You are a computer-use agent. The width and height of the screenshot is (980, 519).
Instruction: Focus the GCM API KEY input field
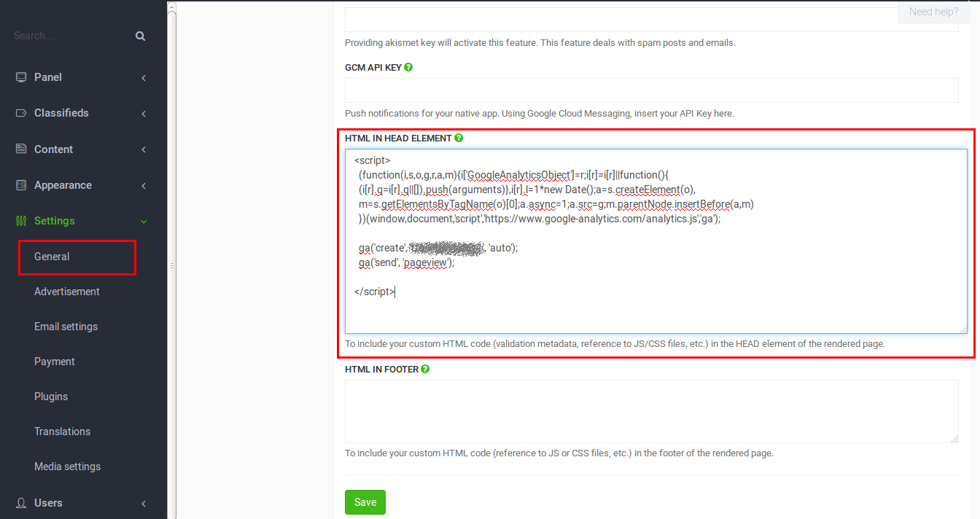pyautogui.click(x=652, y=90)
